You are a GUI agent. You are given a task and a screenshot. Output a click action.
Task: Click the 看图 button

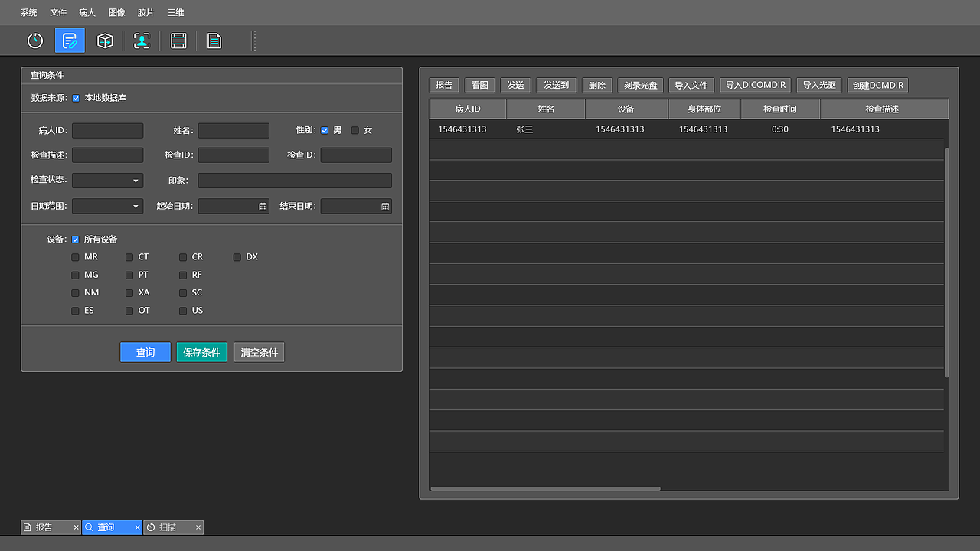pos(480,85)
